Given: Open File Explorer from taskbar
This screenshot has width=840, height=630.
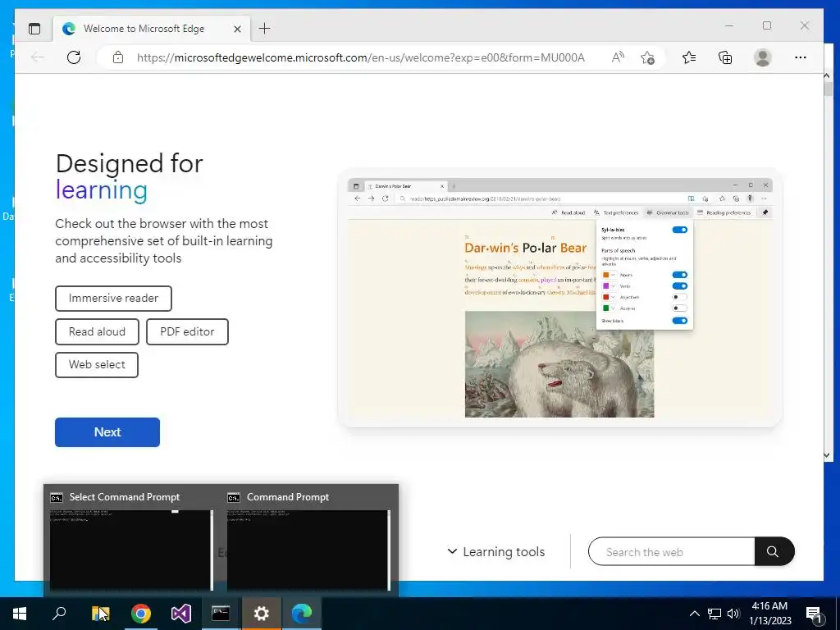Looking at the screenshot, I should 100,614.
